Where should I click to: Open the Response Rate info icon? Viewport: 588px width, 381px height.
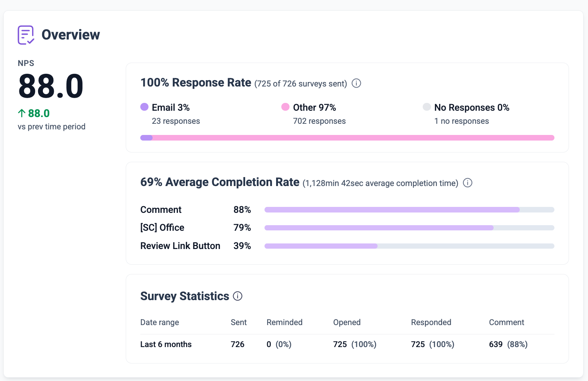click(356, 83)
